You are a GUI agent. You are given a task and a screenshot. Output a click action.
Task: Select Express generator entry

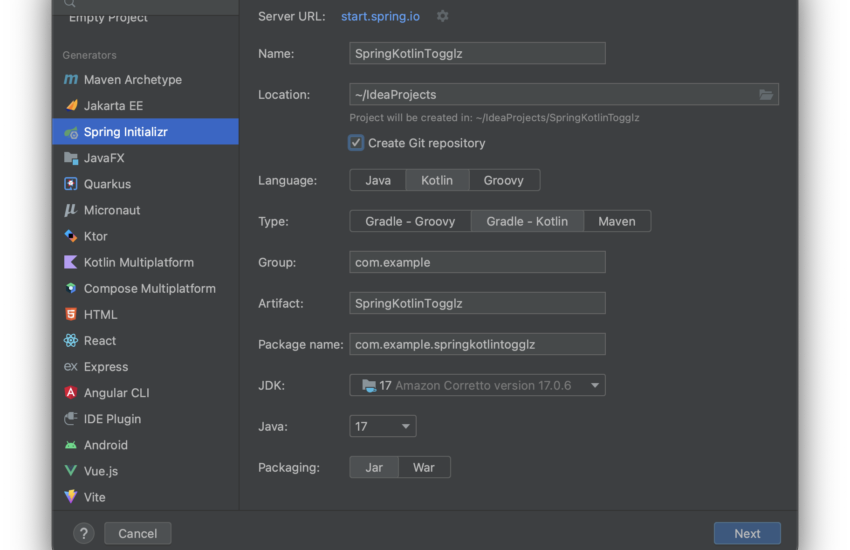145,366
